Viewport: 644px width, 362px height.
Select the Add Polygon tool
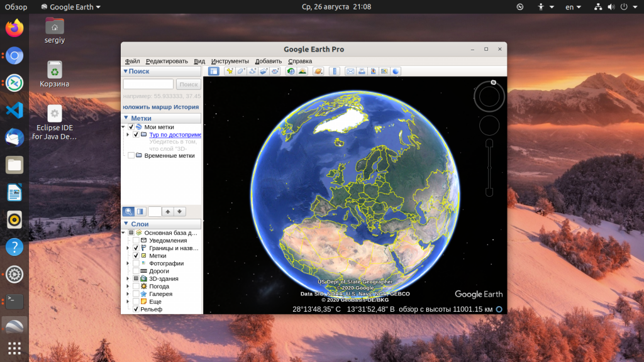tap(241, 71)
